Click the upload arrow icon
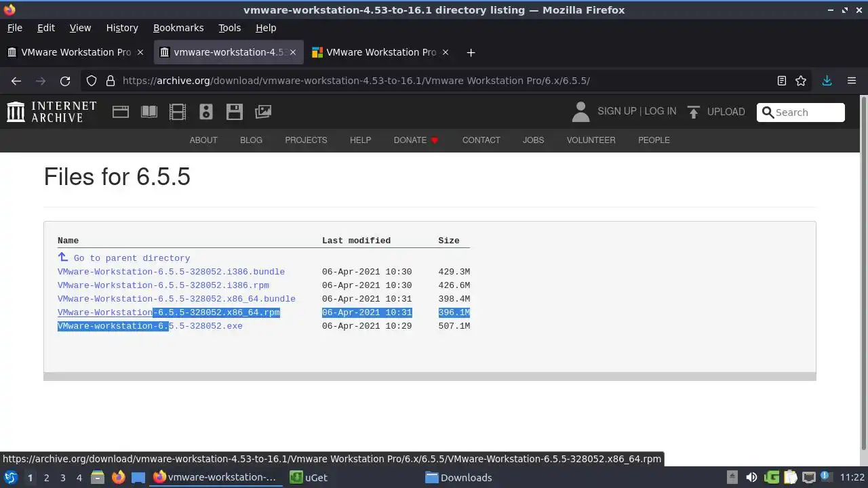The image size is (868, 488). point(693,113)
